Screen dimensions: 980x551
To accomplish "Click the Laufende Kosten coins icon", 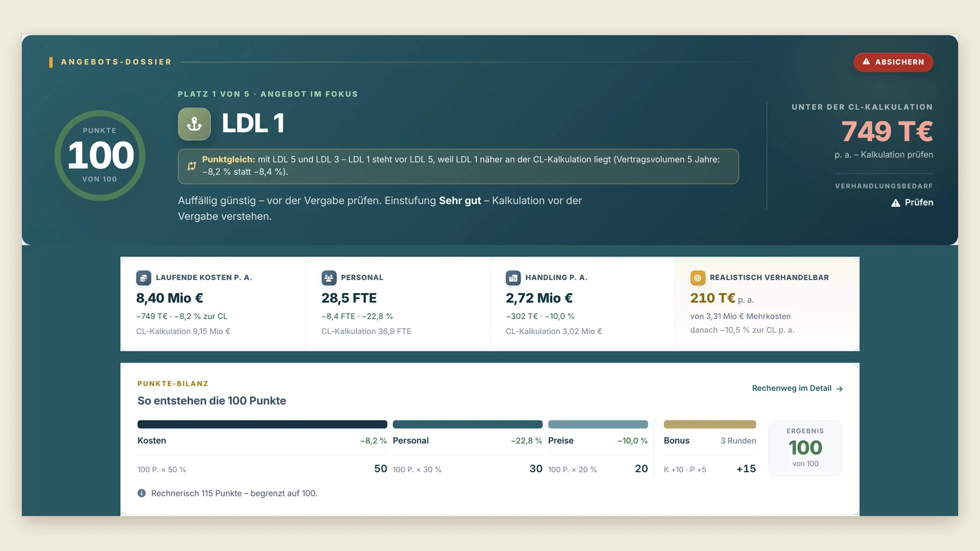I will [x=143, y=278].
